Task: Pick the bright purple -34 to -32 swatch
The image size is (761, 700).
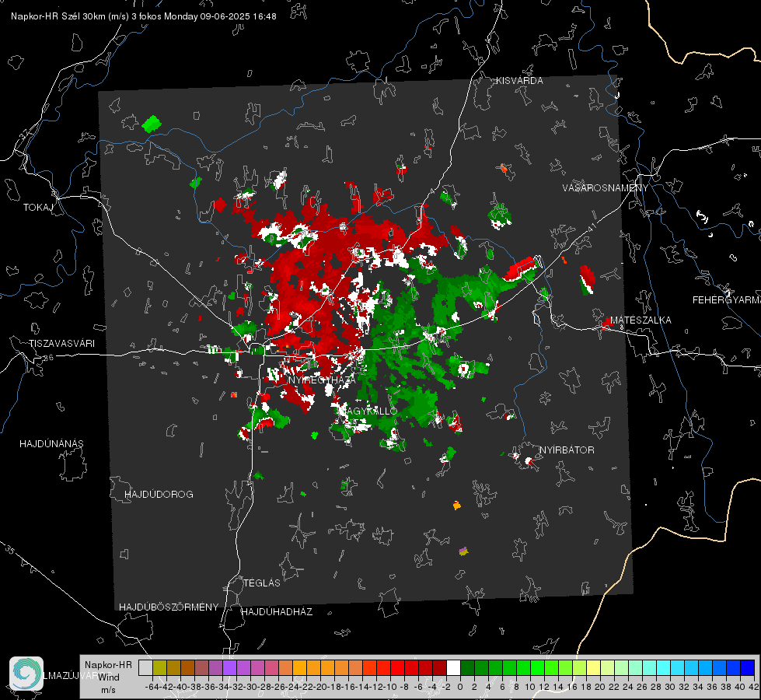Action: pyautogui.click(x=229, y=667)
